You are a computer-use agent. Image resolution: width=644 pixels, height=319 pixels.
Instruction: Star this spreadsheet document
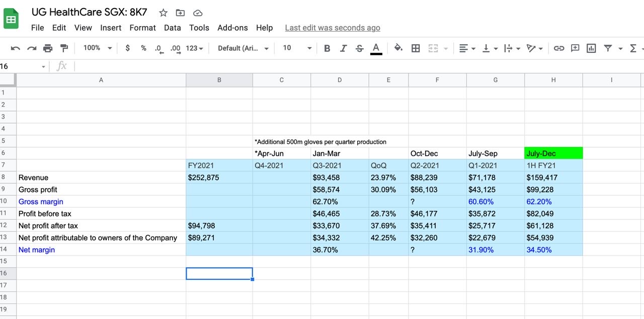[163, 13]
